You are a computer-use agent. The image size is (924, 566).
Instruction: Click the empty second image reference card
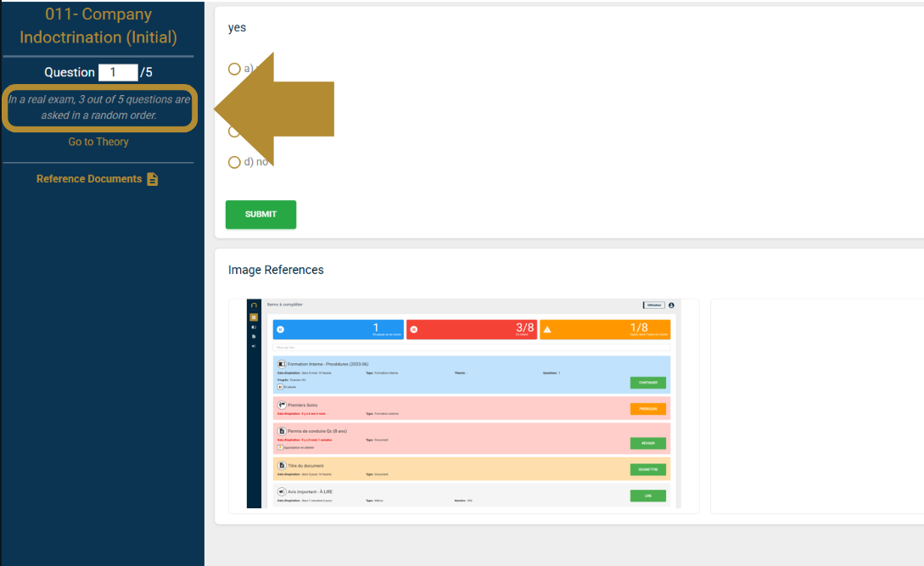(816, 405)
